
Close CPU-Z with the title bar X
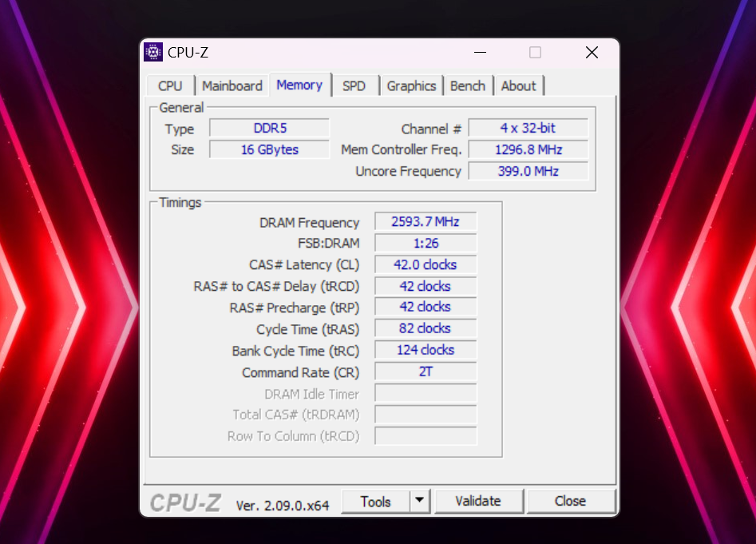pos(592,52)
